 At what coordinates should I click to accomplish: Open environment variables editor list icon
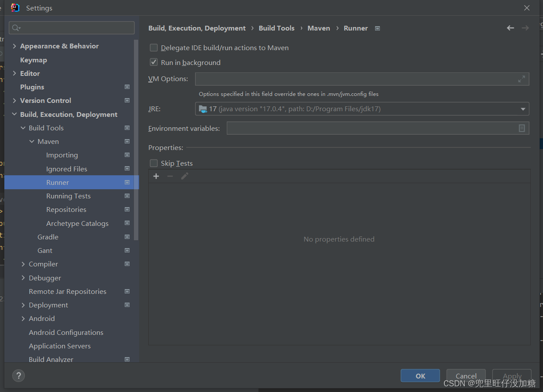522,128
